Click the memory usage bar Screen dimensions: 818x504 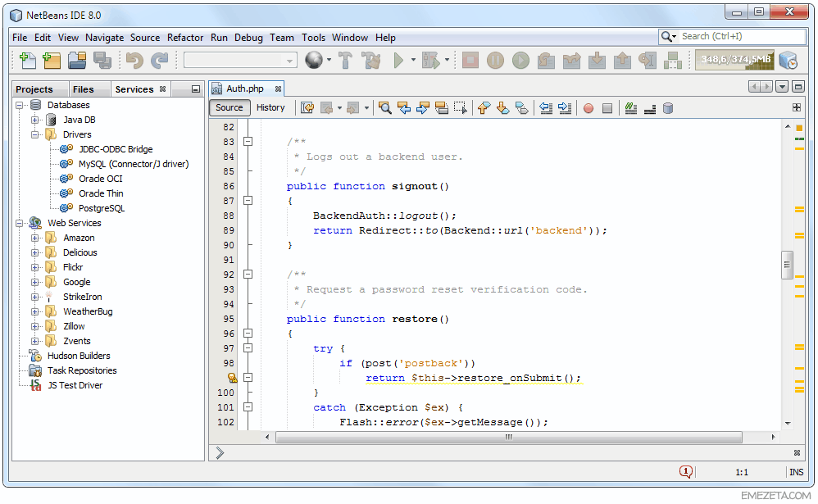point(735,60)
